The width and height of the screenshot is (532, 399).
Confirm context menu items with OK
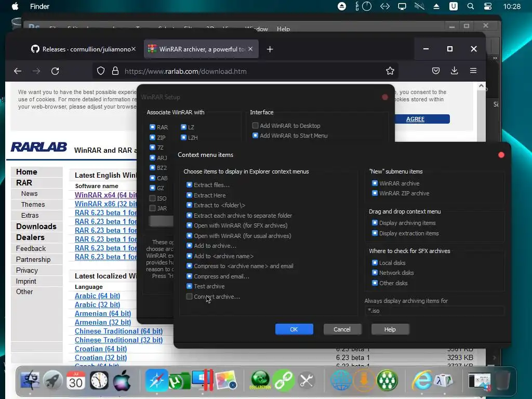point(294,329)
